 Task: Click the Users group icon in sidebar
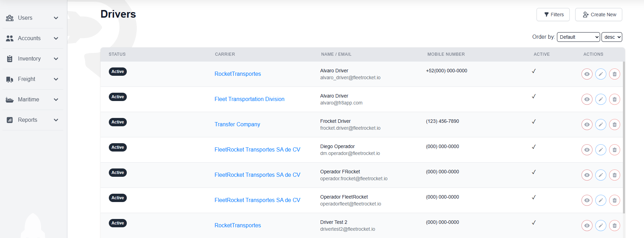[x=10, y=18]
